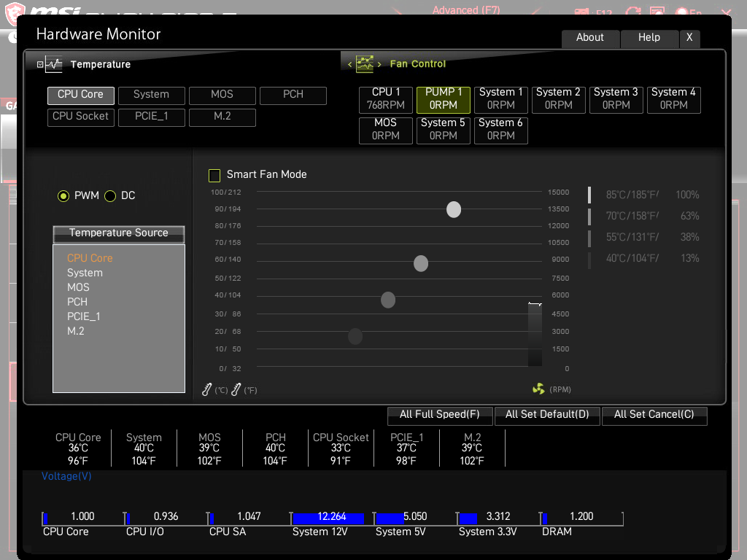Select the PWM radio button
Screen dimensions: 747x560
tap(63, 195)
